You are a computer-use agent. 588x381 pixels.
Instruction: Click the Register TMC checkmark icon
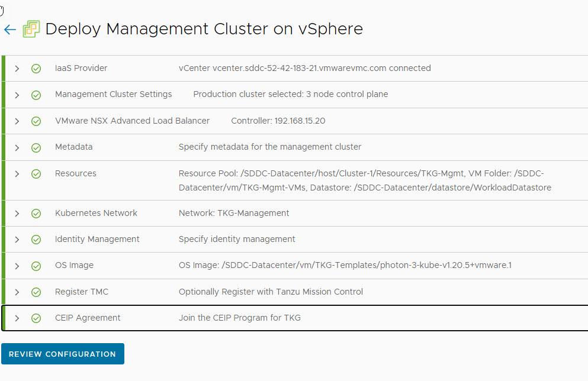pyautogui.click(x=36, y=292)
